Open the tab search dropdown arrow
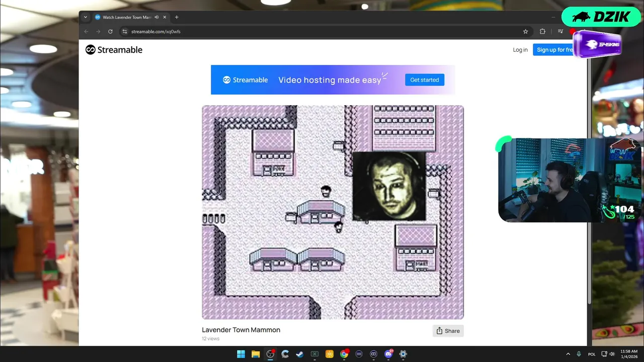644x362 pixels. click(85, 17)
